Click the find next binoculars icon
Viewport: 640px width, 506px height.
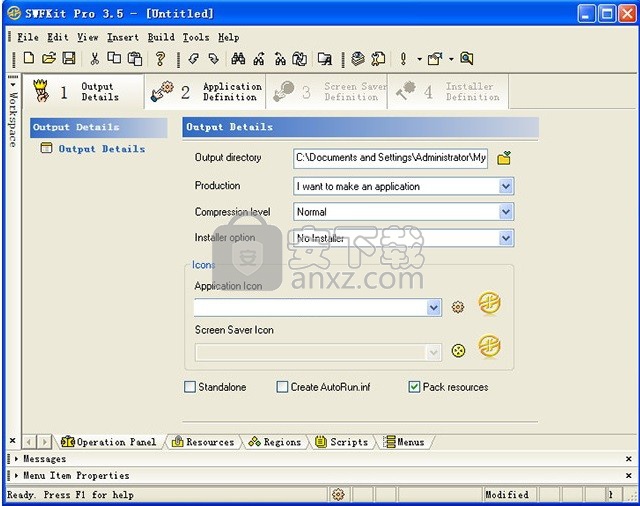280,59
